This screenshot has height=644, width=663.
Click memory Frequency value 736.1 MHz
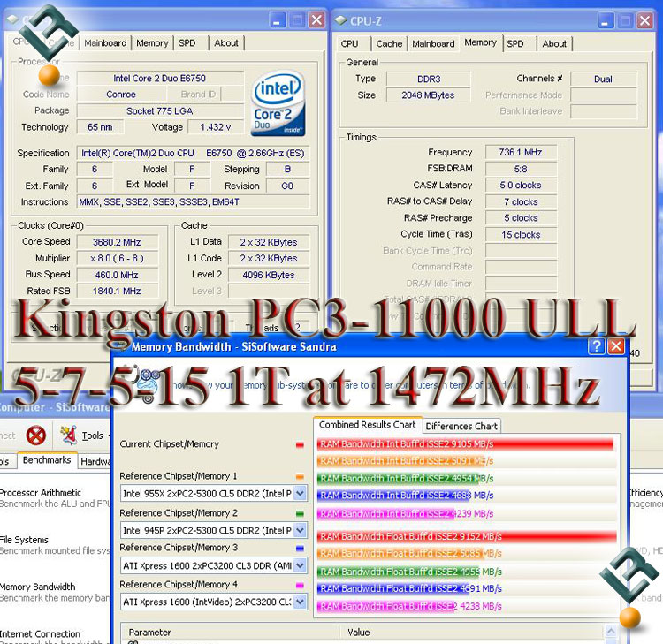point(521,152)
